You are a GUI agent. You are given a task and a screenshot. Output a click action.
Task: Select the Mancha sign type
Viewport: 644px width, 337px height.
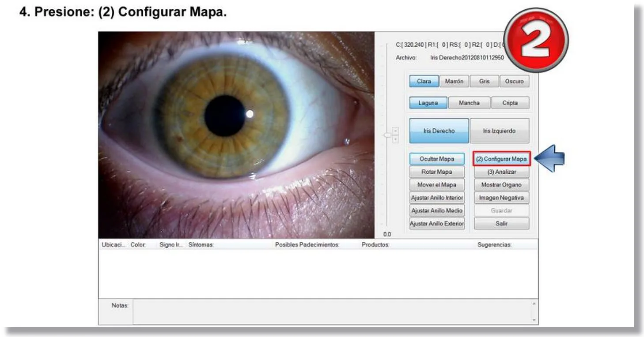[469, 103]
